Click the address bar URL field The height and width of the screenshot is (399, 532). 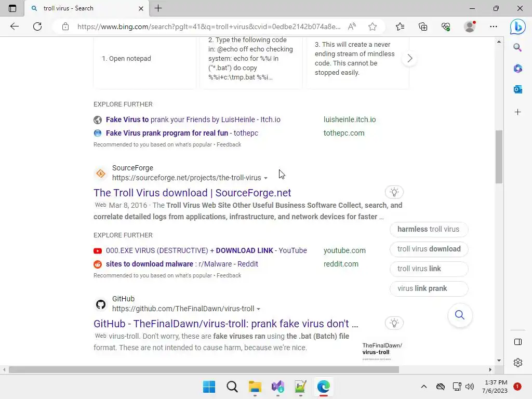pos(209,26)
